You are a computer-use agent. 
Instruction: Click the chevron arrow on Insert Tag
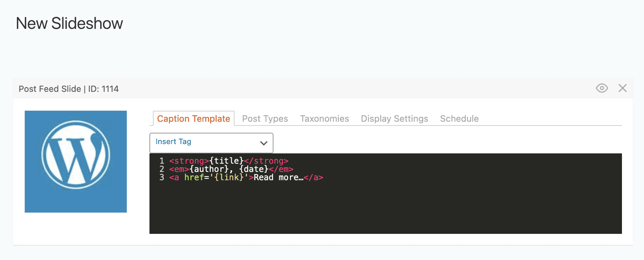click(x=264, y=143)
